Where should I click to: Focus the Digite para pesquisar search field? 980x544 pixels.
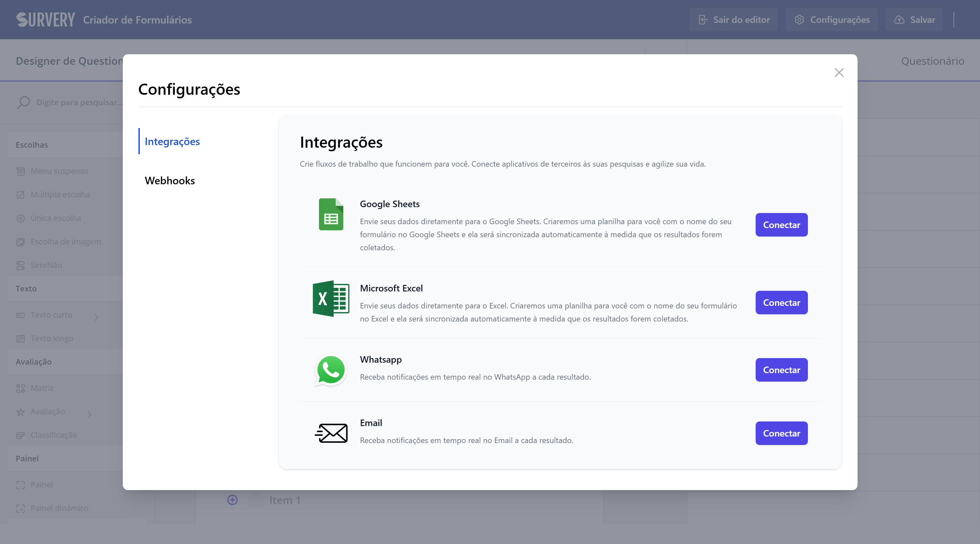[79, 102]
